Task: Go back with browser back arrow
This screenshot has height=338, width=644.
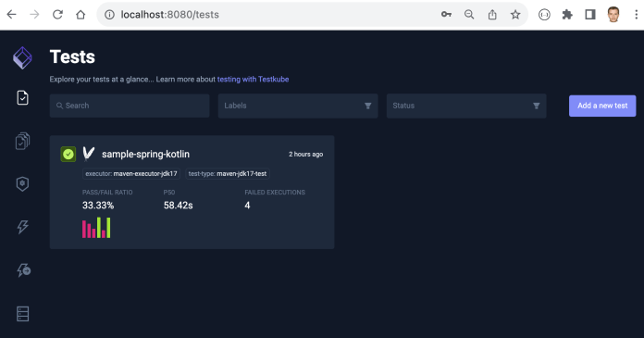Action: click(x=11, y=15)
